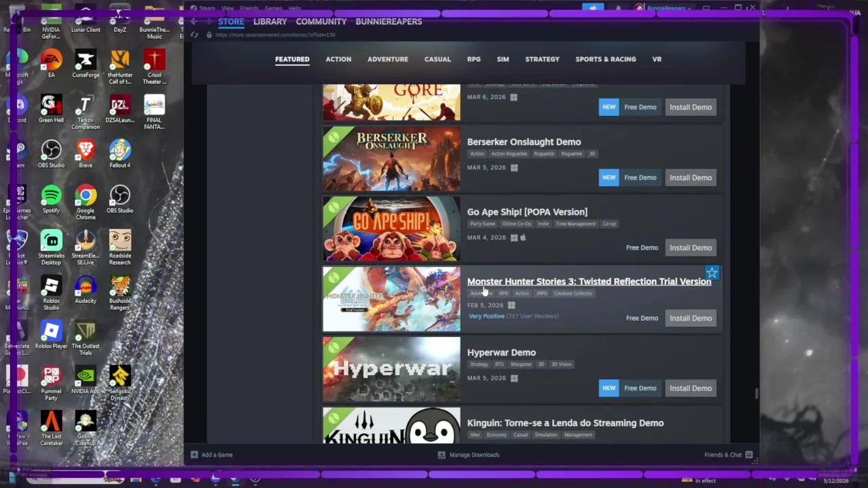Viewport: 868px width, 488px height.
Task: Select Roadside Research desktop icon
Action: pos(120,248)
